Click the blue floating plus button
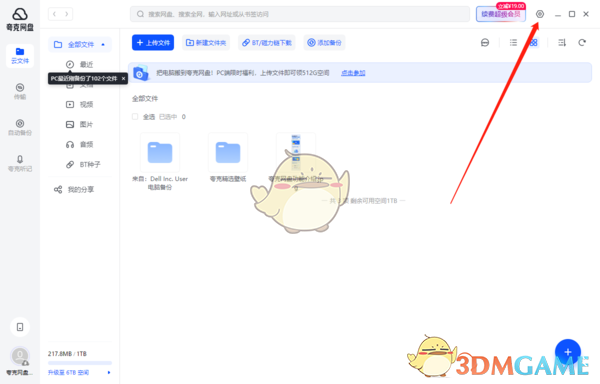Image resolution: width=600 pixels, height=384 pixels. [568, 352]
